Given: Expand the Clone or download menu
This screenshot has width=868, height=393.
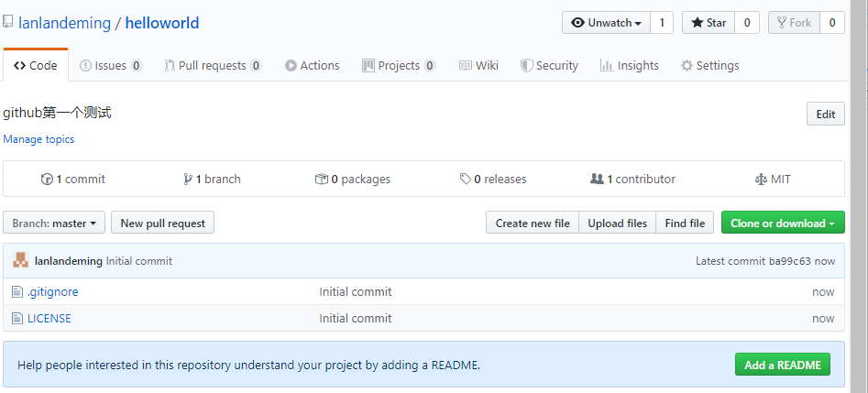Looking at the screenshot, I should [x=783, y=223].
